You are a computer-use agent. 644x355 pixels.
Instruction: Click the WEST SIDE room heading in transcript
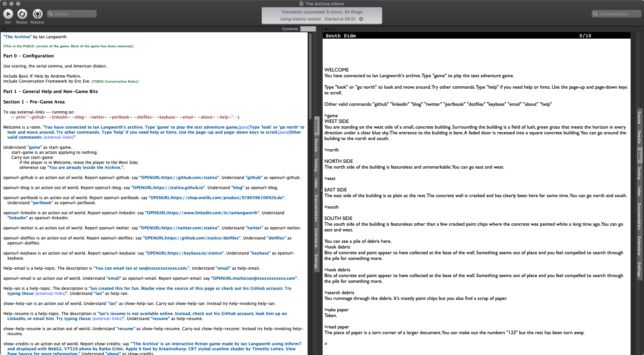click(x=336, y=121)
